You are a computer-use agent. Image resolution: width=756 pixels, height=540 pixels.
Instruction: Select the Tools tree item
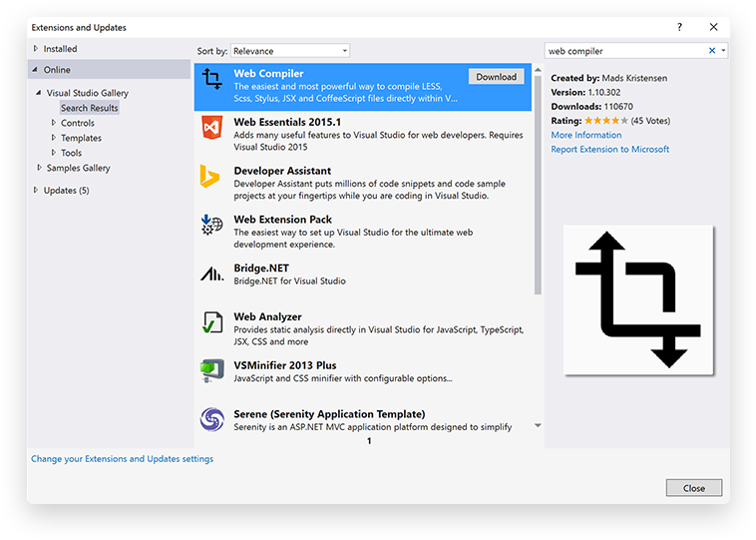click(x=72, y=153)
